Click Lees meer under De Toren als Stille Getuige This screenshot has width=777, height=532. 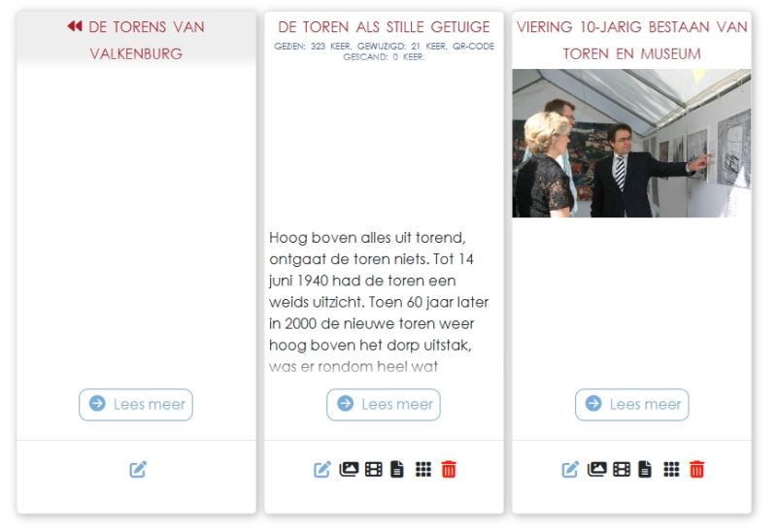tap(384, 404)
